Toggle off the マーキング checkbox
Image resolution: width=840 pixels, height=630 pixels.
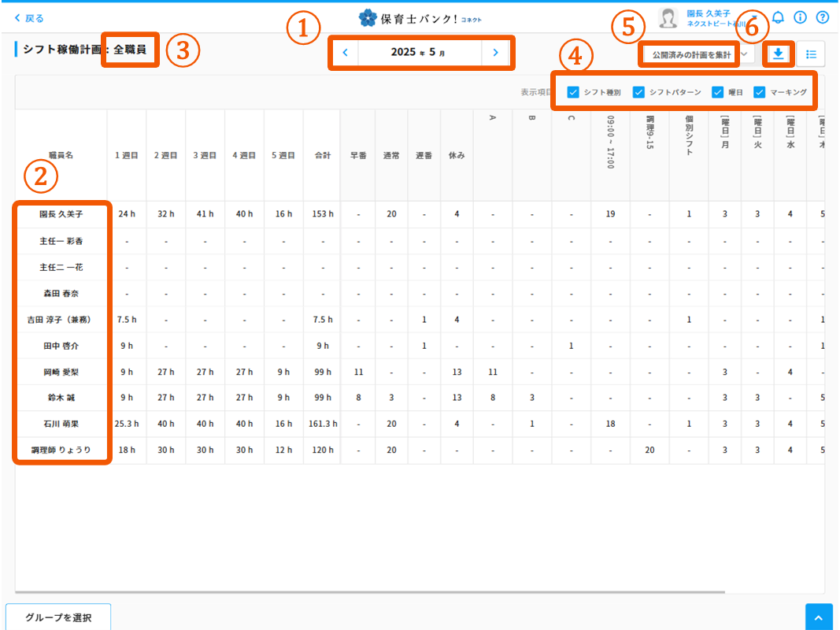(x=759, y=91)
